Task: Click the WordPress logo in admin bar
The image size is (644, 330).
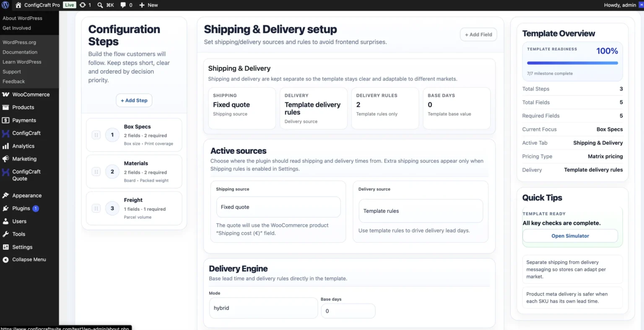Action: click(x=5, y=5)
